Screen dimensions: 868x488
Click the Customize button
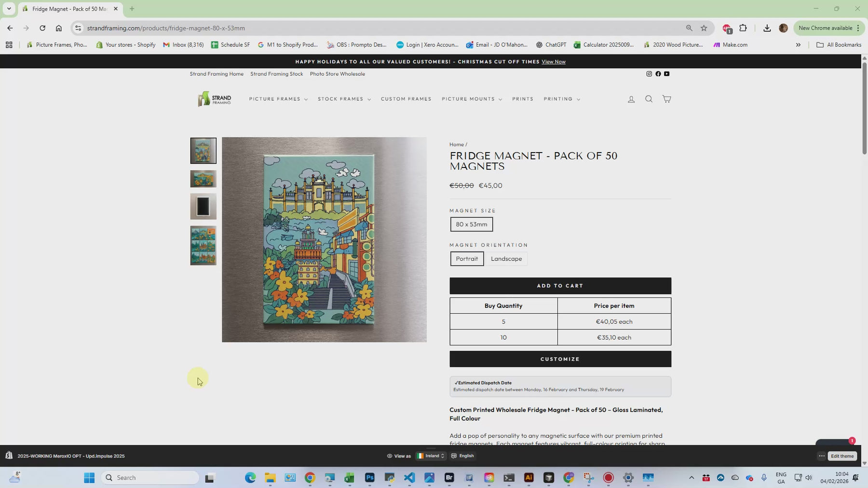[x=560, y=359]
